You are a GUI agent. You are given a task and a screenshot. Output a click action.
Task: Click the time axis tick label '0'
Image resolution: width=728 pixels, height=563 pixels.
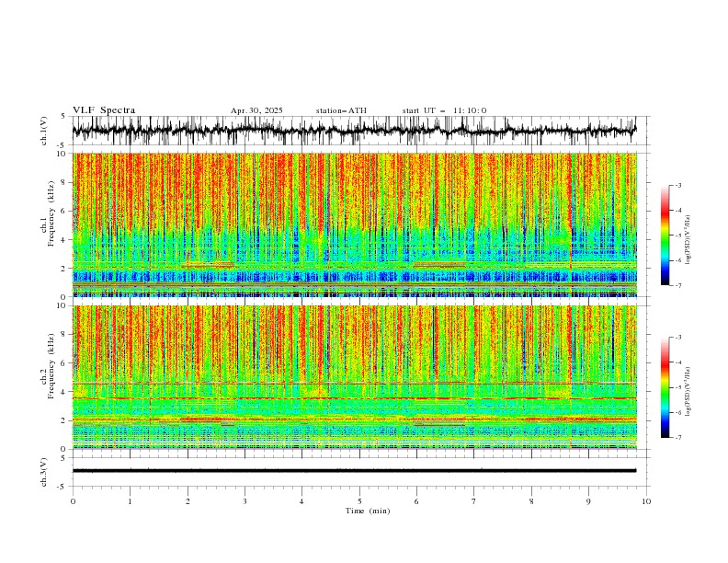coord(73,501)
